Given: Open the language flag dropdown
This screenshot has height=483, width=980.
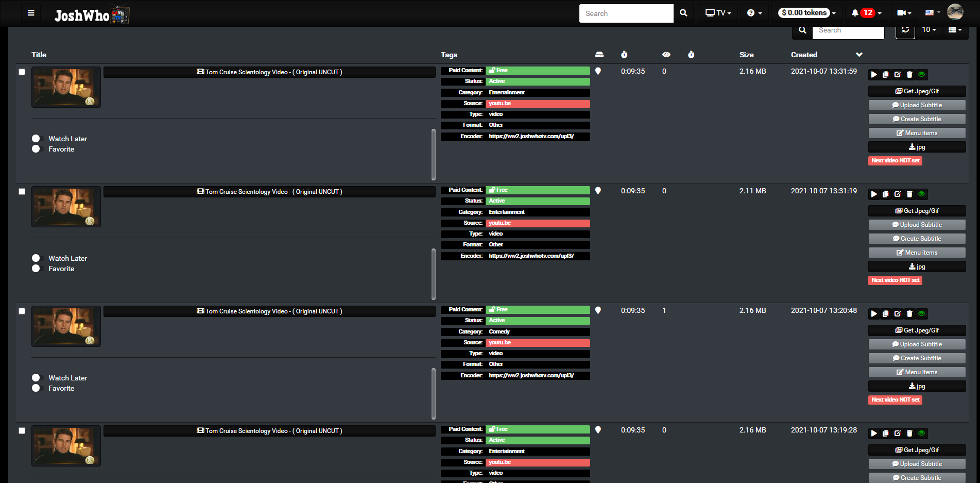Looking at the screenshot, I should point(933,12).
